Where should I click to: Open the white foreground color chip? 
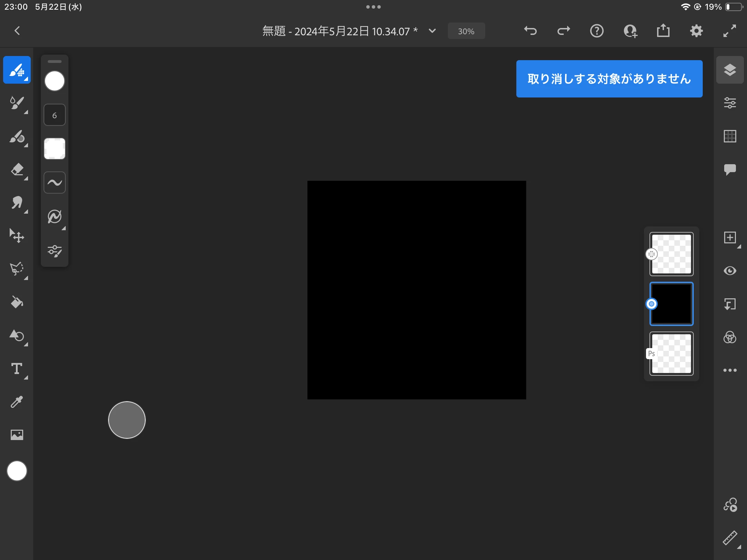17,471
